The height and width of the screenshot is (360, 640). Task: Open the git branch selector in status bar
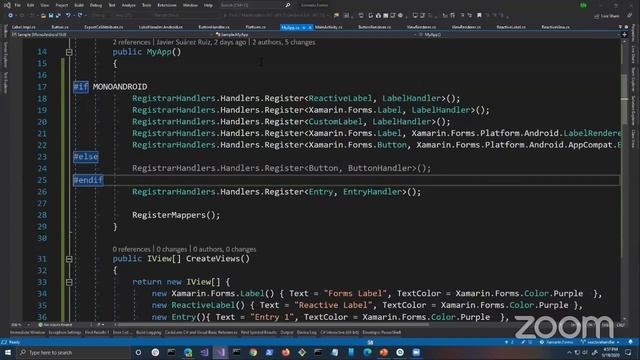tap(600, 342)
